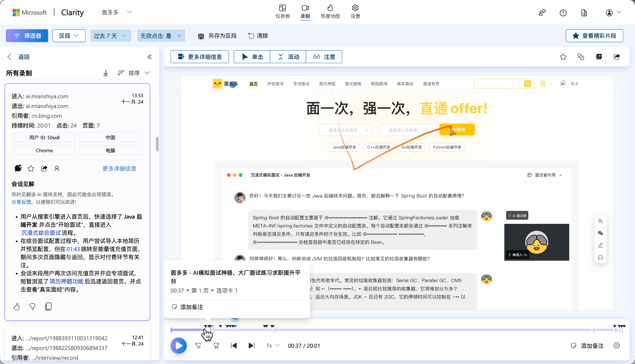
Task: Open player settings gear icon
Action: coord(617,346)
